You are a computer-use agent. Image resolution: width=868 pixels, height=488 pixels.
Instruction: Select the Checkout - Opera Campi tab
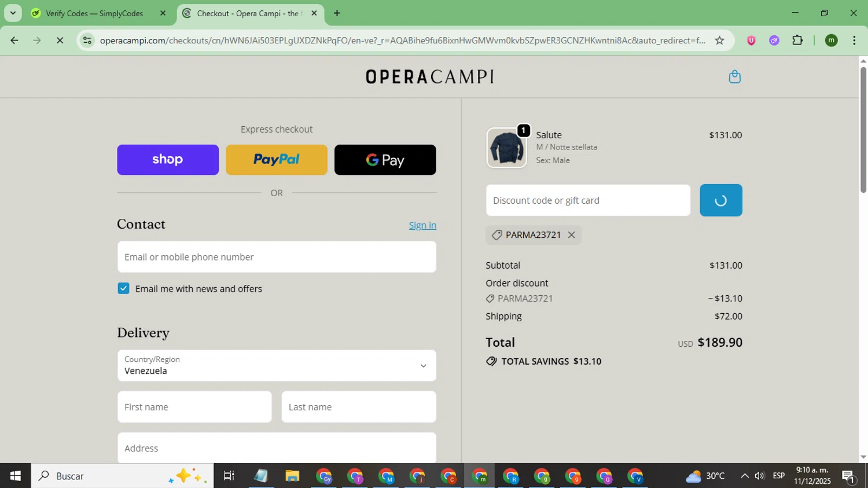point(249,13)
